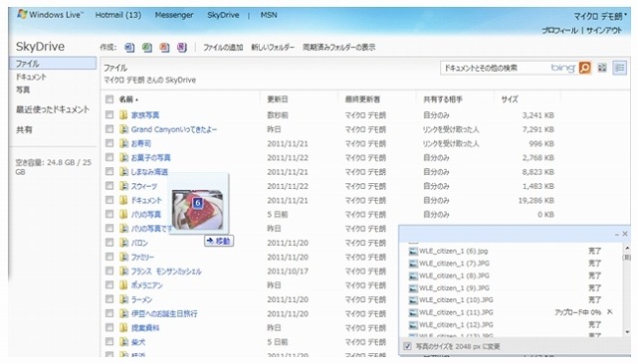Viewport: 637px width, 364px height.
Task: Create a new PowerPoint presentation
Action: click(164, 48)
